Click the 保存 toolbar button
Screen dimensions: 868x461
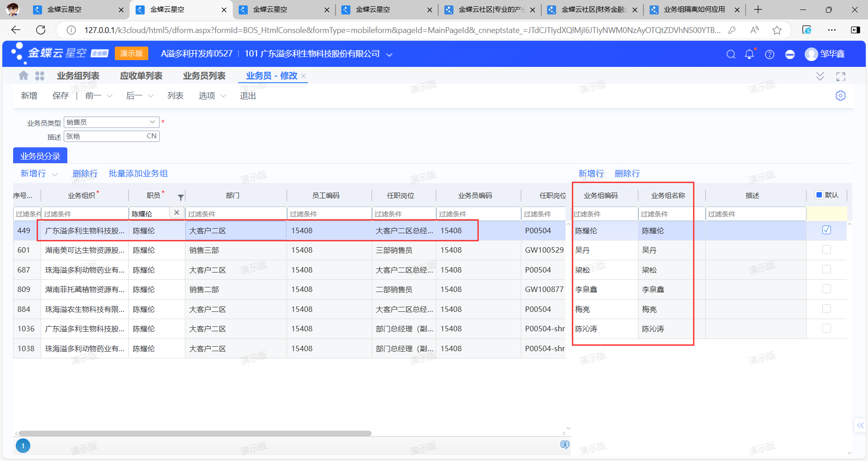pyautogui.click(x=61, y=96)
